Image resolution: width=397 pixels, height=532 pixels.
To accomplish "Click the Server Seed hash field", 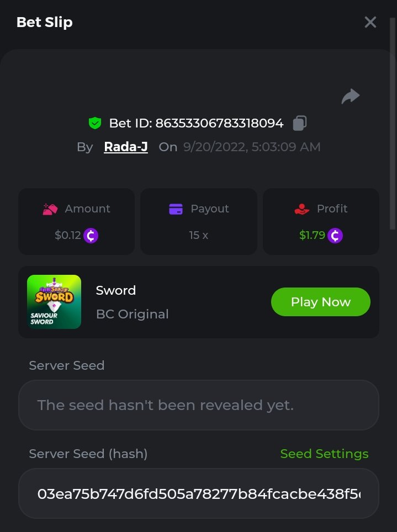I will 199,493.
